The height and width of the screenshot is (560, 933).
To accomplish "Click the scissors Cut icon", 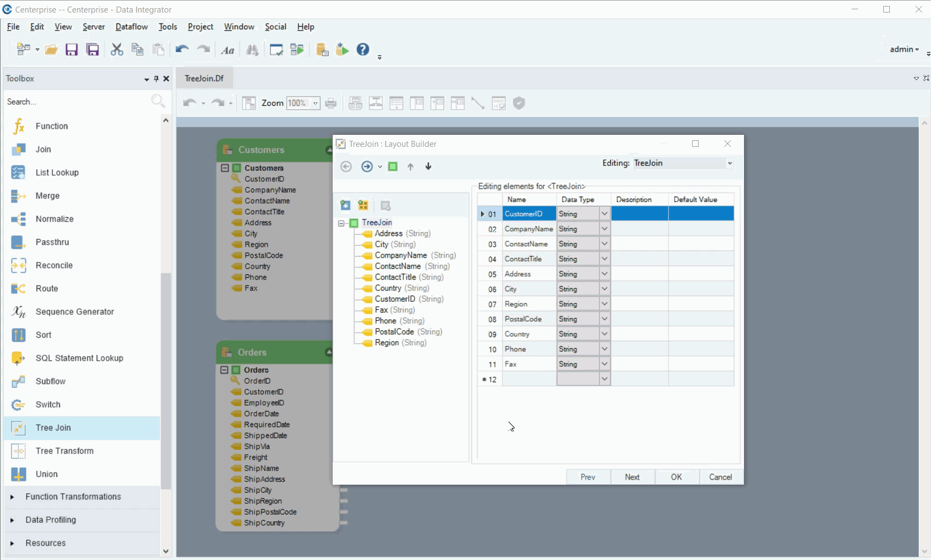I will [x=116, y=50].
